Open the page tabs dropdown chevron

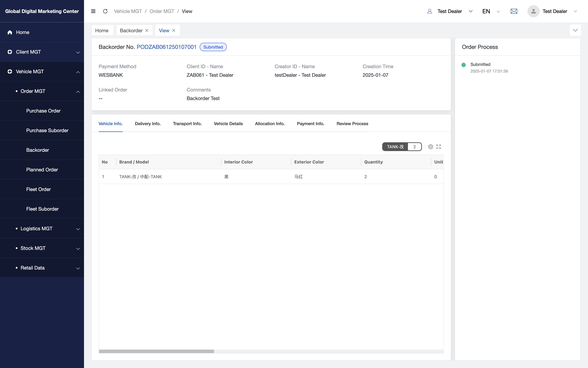click(575, 30)
